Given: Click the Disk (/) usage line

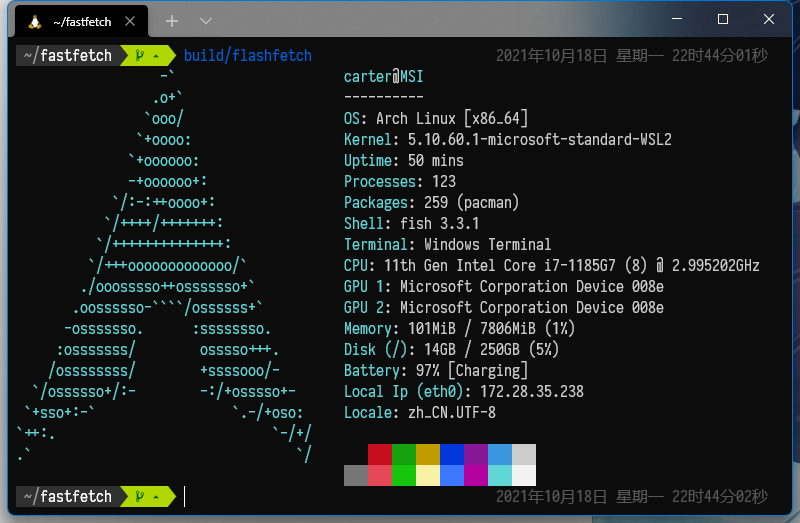Looking at the screenshot, I should point(451,350).
